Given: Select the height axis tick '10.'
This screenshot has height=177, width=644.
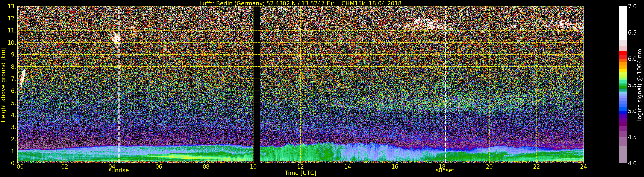Looking at the screenshot, I should pos(12,43).
